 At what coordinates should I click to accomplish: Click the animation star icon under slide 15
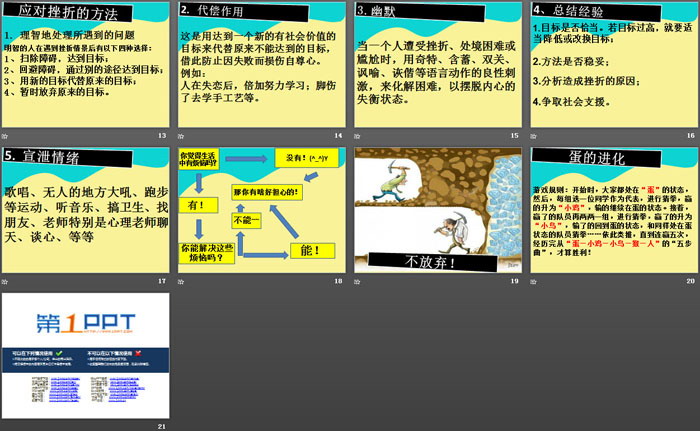click(358, 136)
